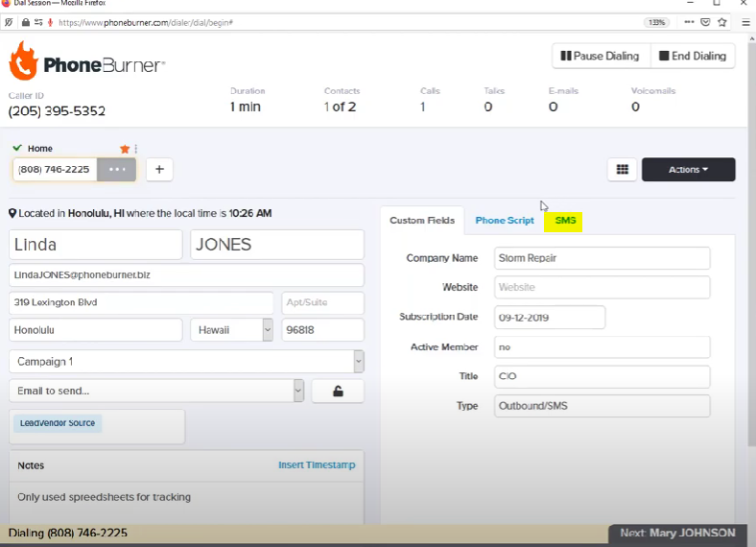Screen dimensions: 756x547
Task: Click the location pin icon
Action: (x=12, y=213)
